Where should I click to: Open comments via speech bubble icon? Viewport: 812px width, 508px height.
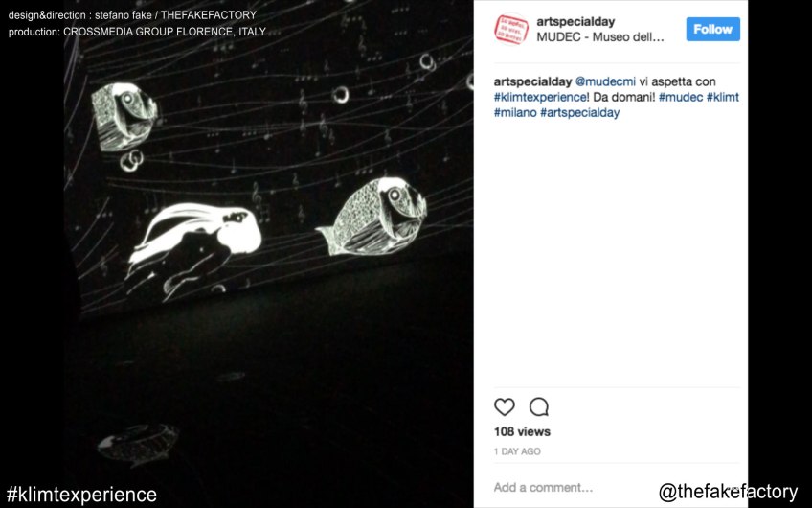tap(538, 407)
